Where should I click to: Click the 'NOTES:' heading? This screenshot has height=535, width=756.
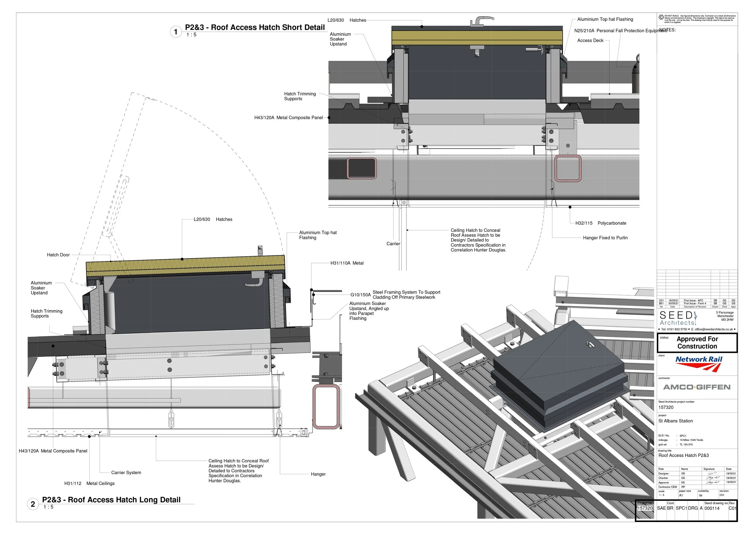[x=667, y=30]
